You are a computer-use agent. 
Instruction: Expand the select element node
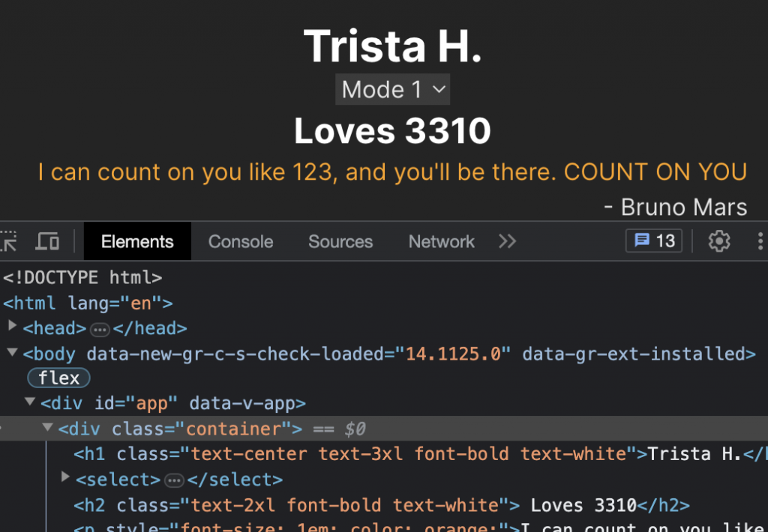[65, 477]
